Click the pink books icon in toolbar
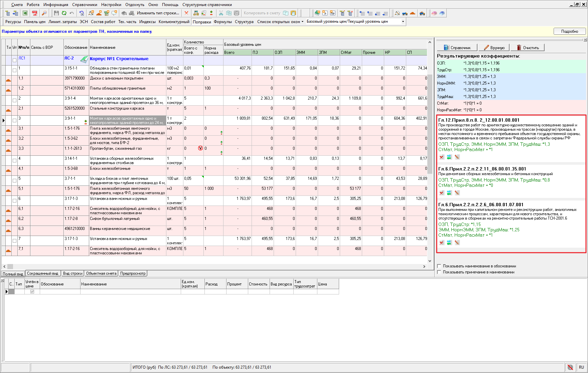This screenshot has height=373, width=588. coord(434,13)
